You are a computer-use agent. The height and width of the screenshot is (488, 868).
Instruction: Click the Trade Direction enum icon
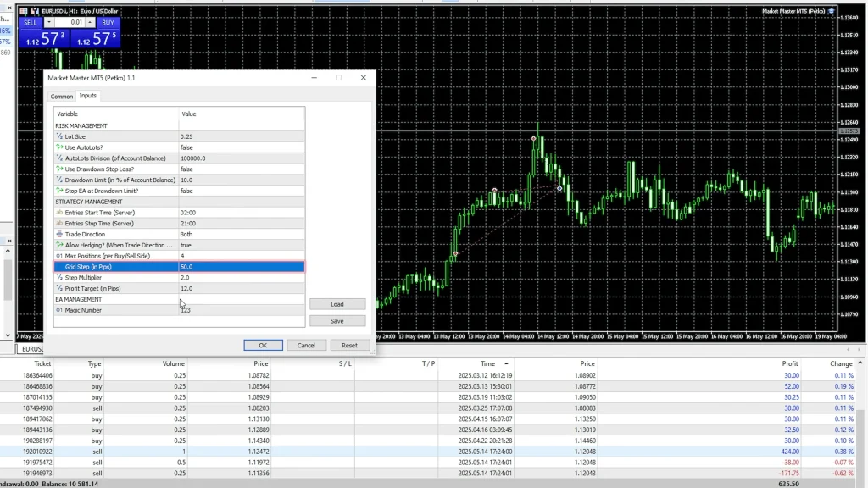(x=59, y=234)
